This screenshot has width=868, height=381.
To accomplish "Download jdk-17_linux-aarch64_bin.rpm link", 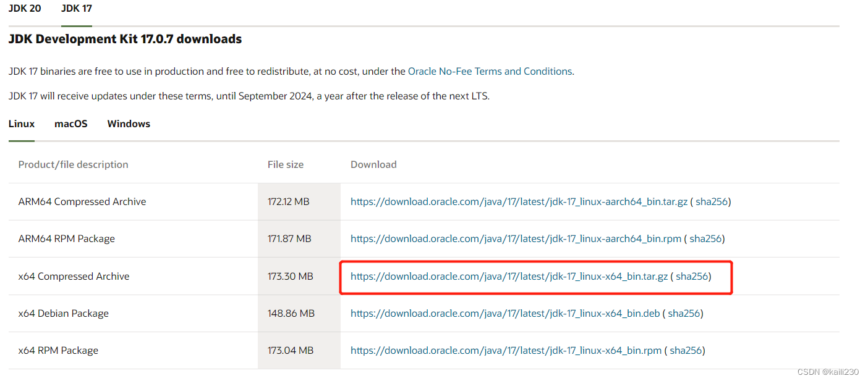I will tap(516, 238).
